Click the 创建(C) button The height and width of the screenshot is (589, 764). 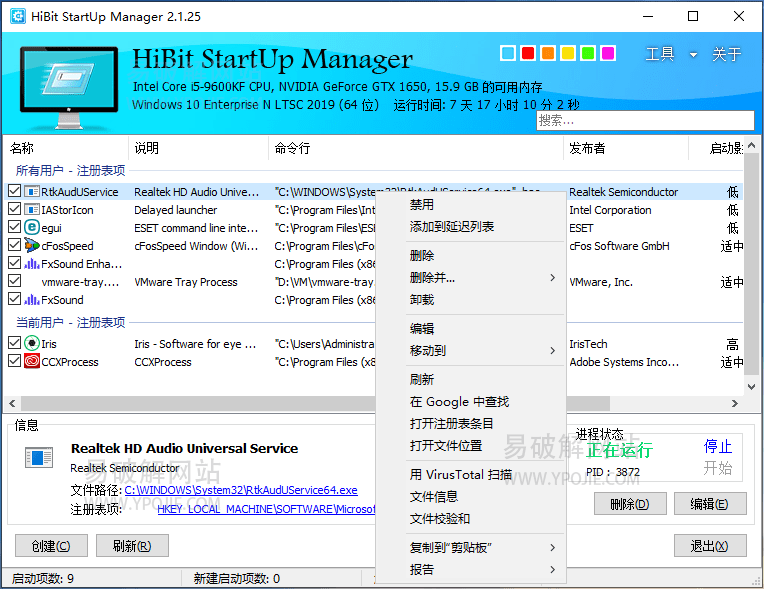pos(51,546)
